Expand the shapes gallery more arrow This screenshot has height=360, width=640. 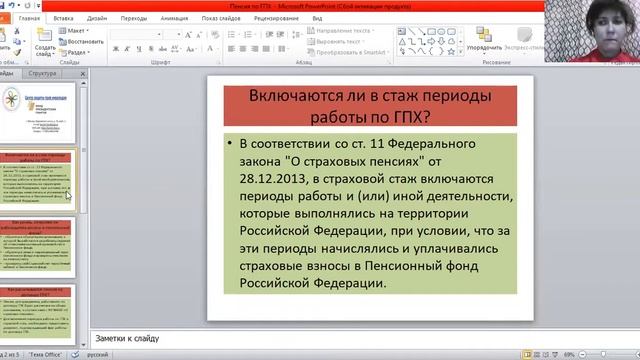click(461, 52)
